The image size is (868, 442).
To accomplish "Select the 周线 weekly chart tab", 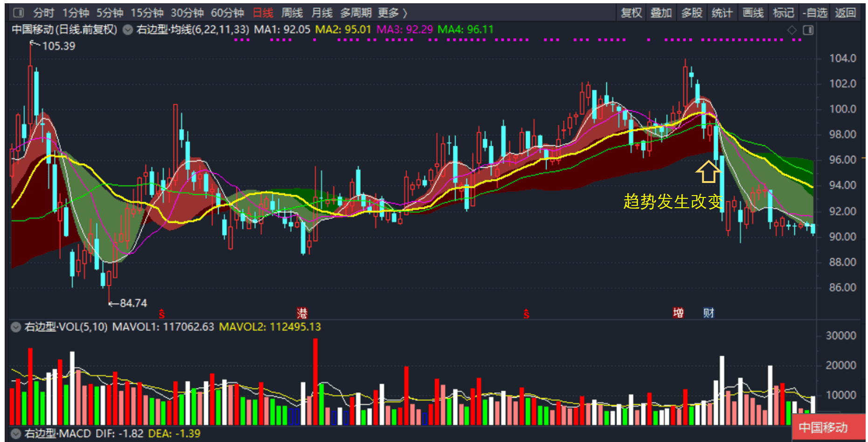I will click(292, 13).
